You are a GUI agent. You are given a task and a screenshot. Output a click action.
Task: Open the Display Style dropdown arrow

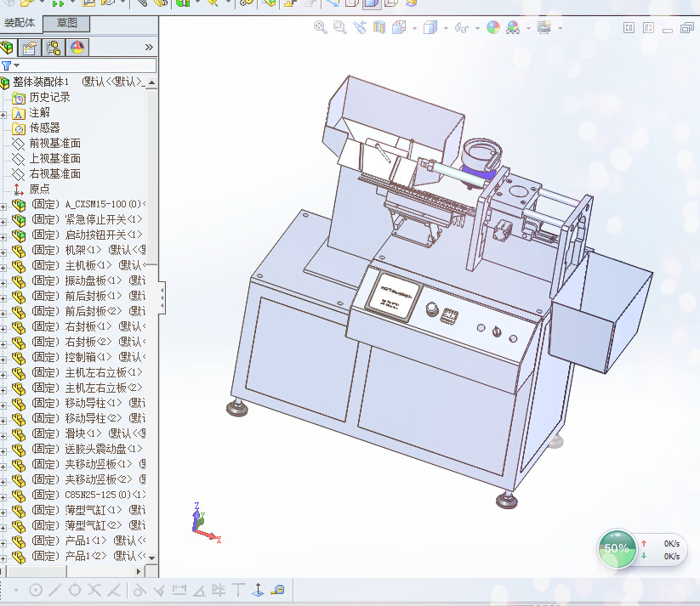pyautogui.click(x=446, y=29)
